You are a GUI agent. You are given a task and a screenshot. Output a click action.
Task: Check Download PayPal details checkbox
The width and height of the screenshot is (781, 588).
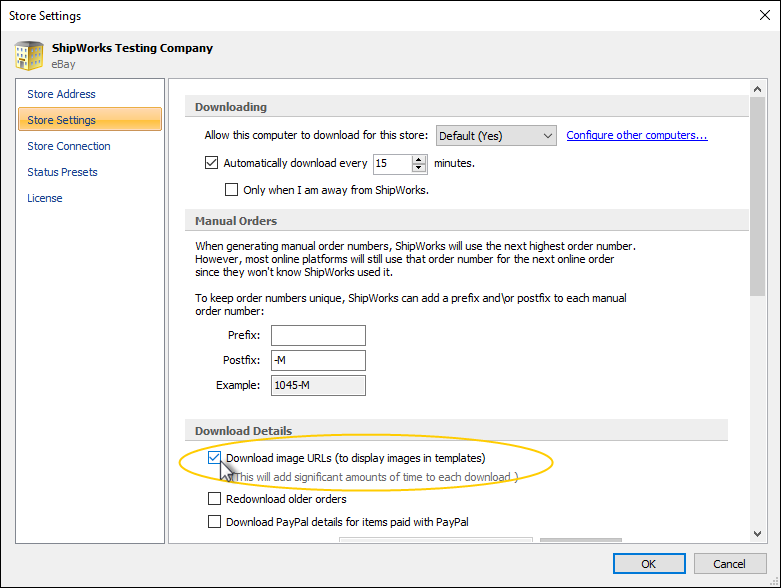pyautogui.click(x=214, y=521)
